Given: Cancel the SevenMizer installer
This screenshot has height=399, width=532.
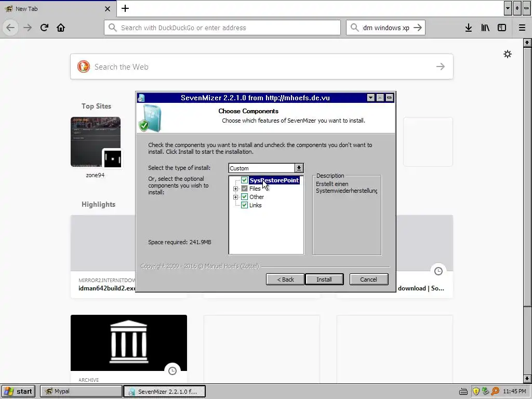Looking at the screenshot, I should point(368,279).
